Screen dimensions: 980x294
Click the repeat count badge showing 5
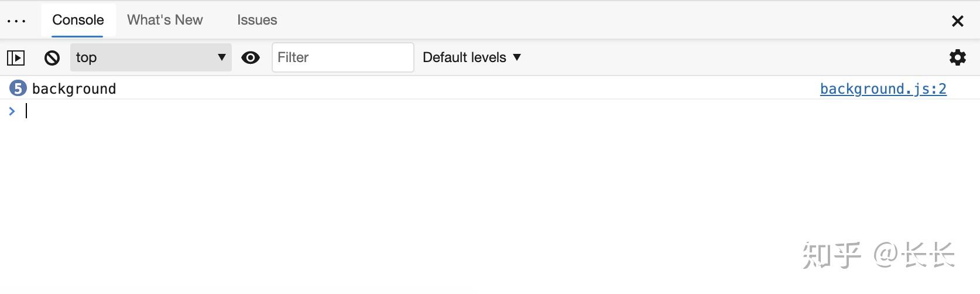coord(18,88)
